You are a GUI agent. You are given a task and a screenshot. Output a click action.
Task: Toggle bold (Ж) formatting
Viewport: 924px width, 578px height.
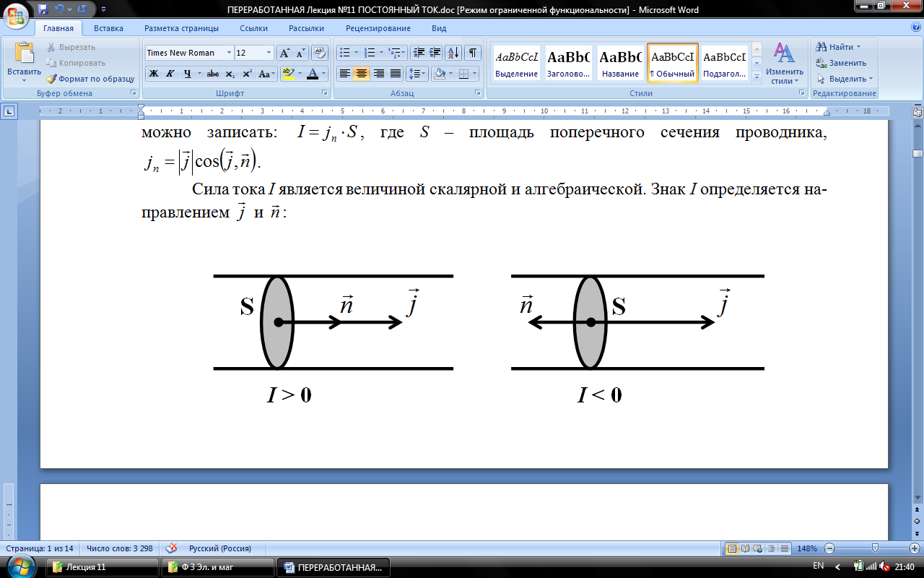coord(154,73)
